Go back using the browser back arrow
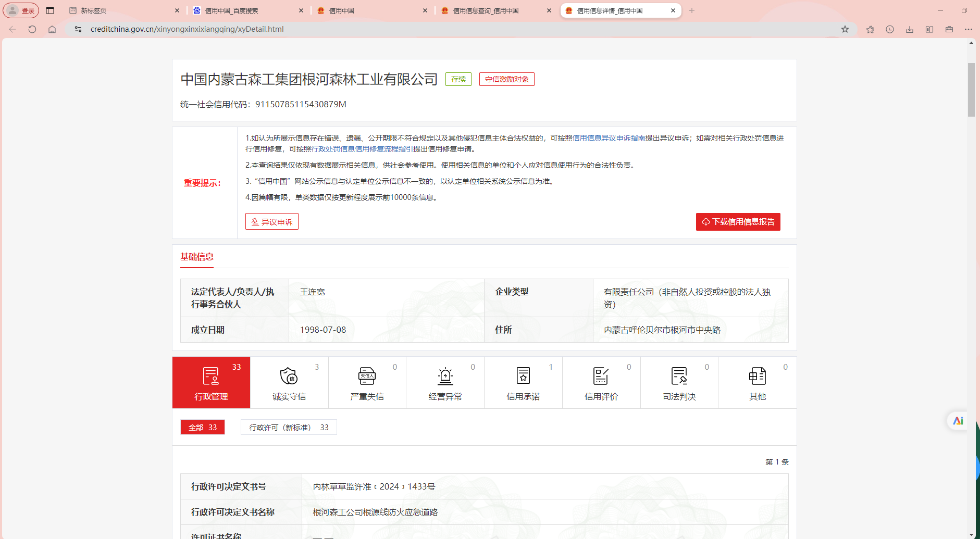Viewport: 980px width, 539px height. pyautogui.click(x=12, y=29)
